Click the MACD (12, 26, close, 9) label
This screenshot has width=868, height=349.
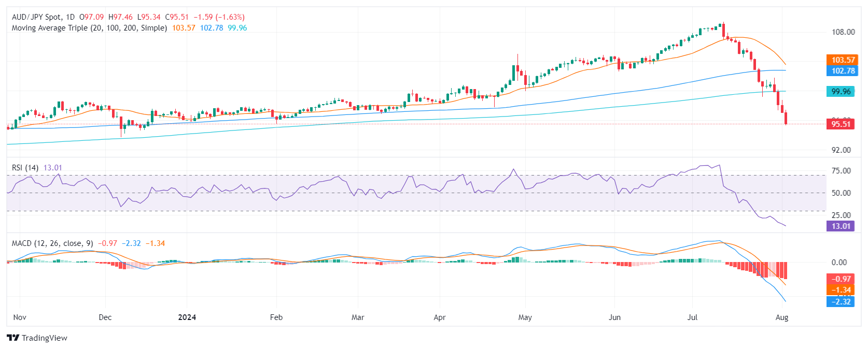(52, 243)
